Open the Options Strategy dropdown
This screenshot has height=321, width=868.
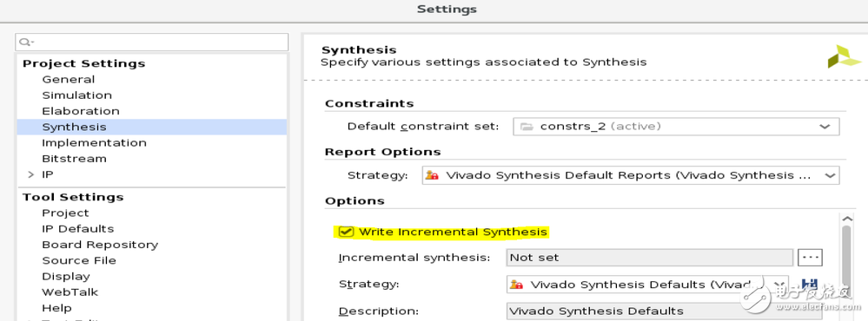pos(647,285)
